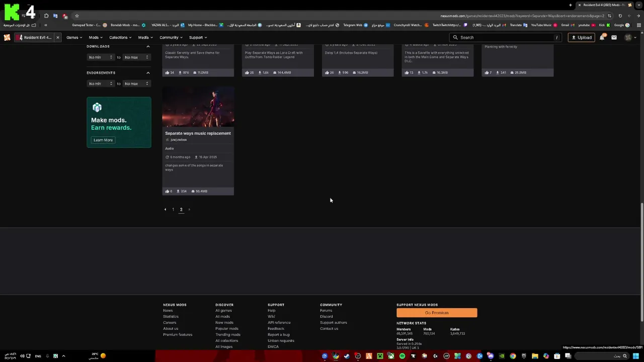The width and height of the screenshot is (644, 362).
Task: Collapse the Endorsements filter section
Action: [x=148, y=73]
